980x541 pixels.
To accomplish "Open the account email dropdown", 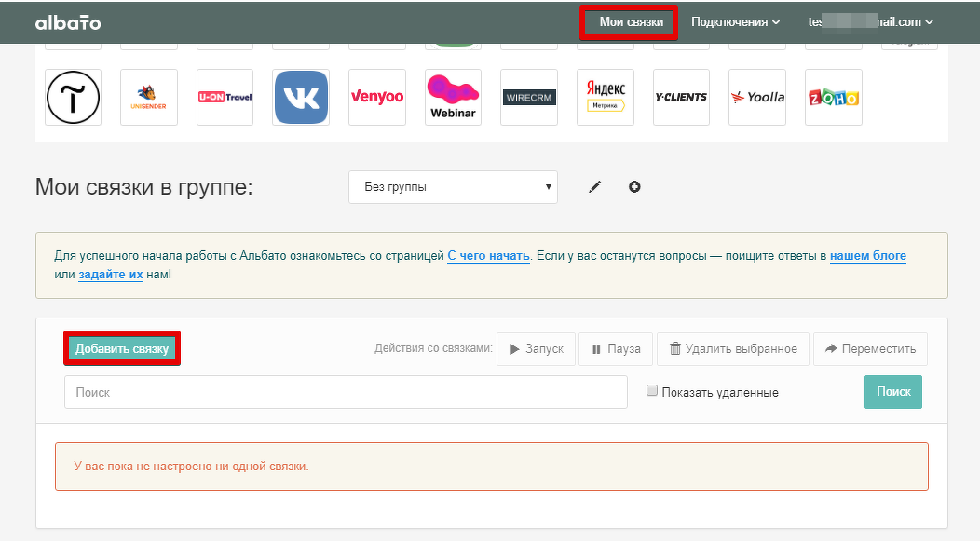I will coord(871,22).
